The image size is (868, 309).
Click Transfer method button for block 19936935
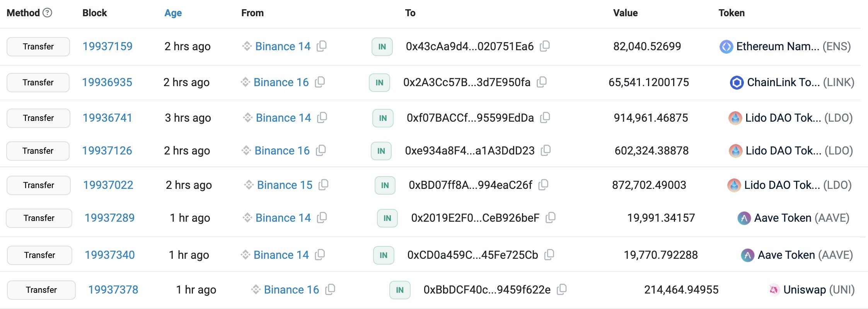(38, 82)
